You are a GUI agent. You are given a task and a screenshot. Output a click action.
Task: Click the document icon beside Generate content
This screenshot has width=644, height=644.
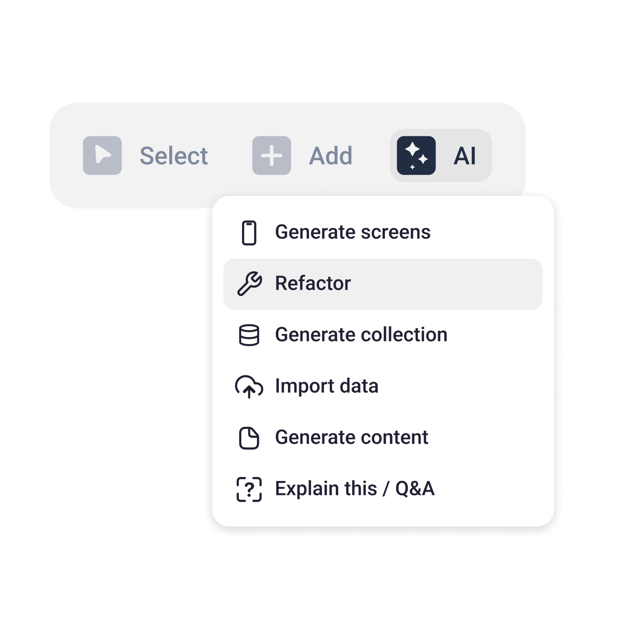[x=249, y=438]
